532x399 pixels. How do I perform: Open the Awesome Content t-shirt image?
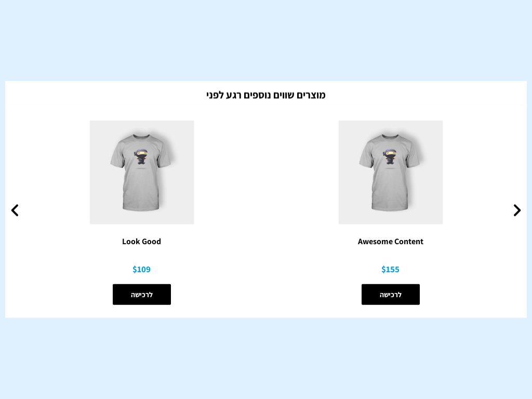point(391,172)
